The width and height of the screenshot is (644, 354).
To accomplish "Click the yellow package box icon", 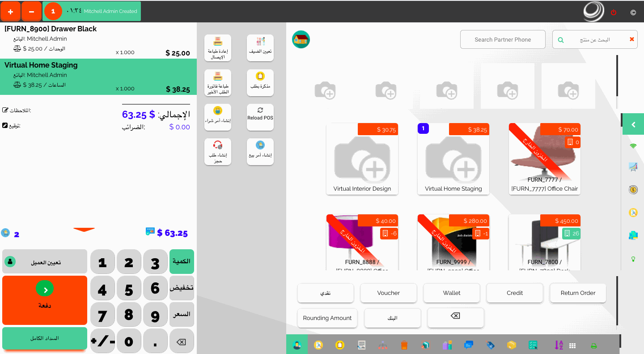I will 512,345.
